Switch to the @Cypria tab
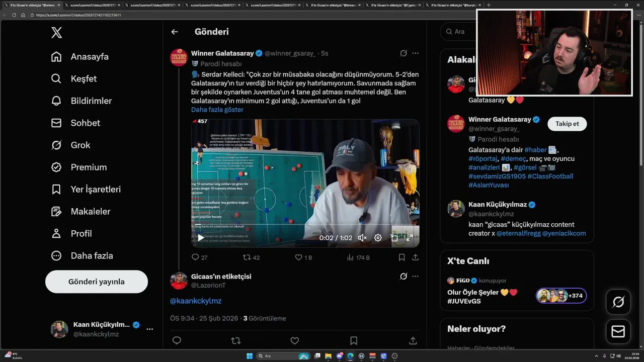Screen dimensions: 644x362 (394, 5)
